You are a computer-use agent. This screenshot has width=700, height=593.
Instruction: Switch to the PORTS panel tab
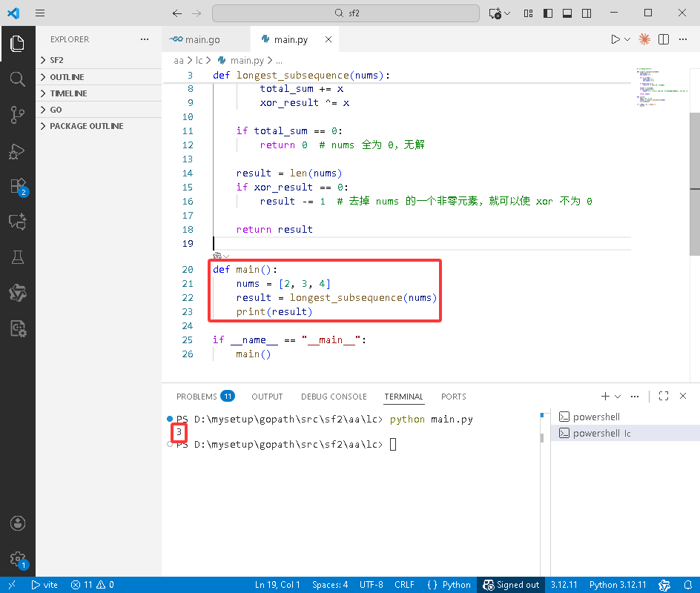[x=453, y=397]
